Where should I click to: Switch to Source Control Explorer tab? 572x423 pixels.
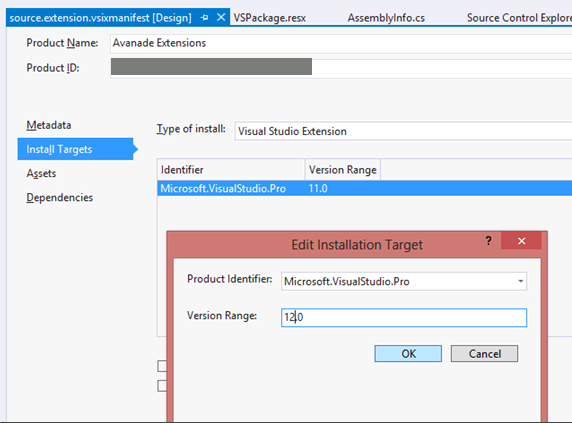(x=519, y=18)
